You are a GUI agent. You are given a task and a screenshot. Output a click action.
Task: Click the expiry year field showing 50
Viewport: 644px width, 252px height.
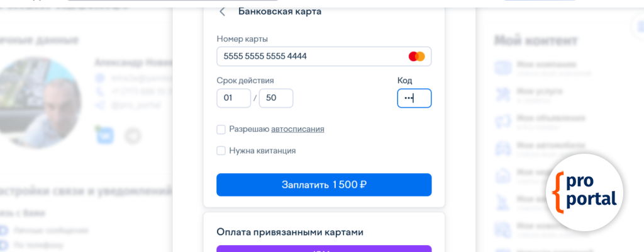click(275, 98)
